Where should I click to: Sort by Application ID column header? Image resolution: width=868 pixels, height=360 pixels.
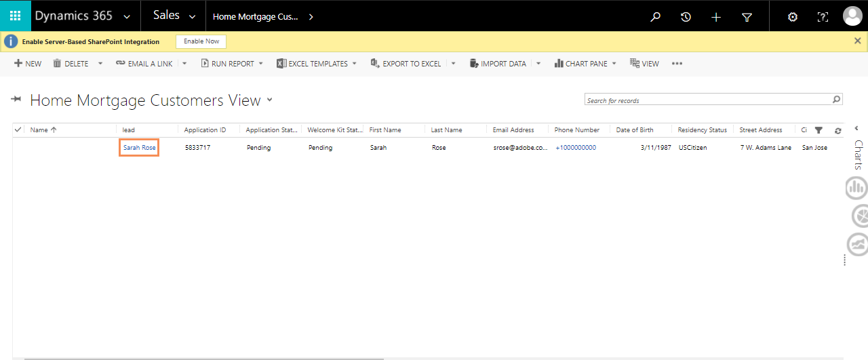[205, 129]
